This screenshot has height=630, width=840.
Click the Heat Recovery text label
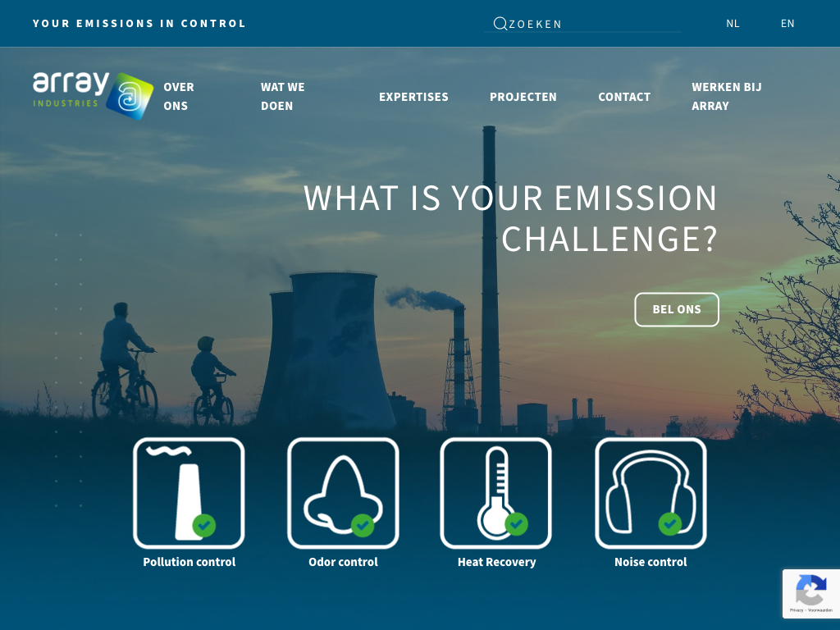pos(496,562)
